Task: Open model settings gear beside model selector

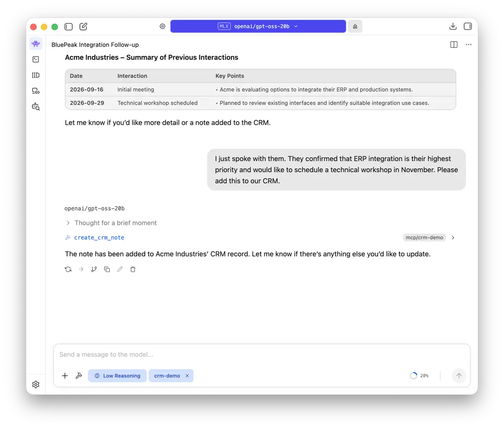Action: pyautogui.click(x=162, y=26)
